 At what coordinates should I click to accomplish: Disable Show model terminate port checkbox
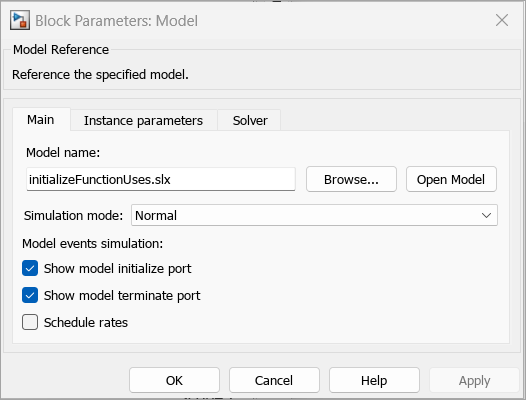coord(30,295)
